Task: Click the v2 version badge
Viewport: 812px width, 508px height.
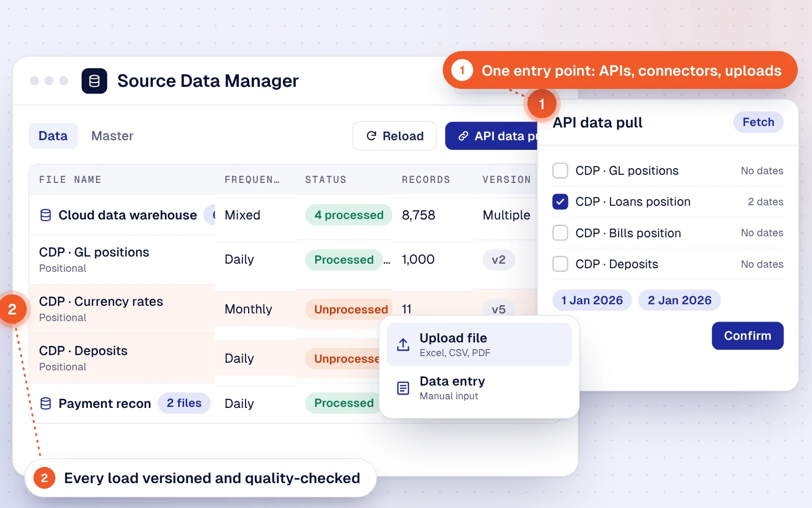Action: [498, 260]
